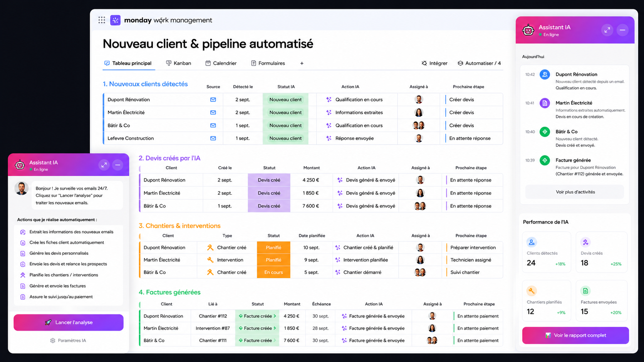Open the Automatiser / 4 menu
This screenshot has height=362, width=644.
pyautogui.click(x=479, y=63)
